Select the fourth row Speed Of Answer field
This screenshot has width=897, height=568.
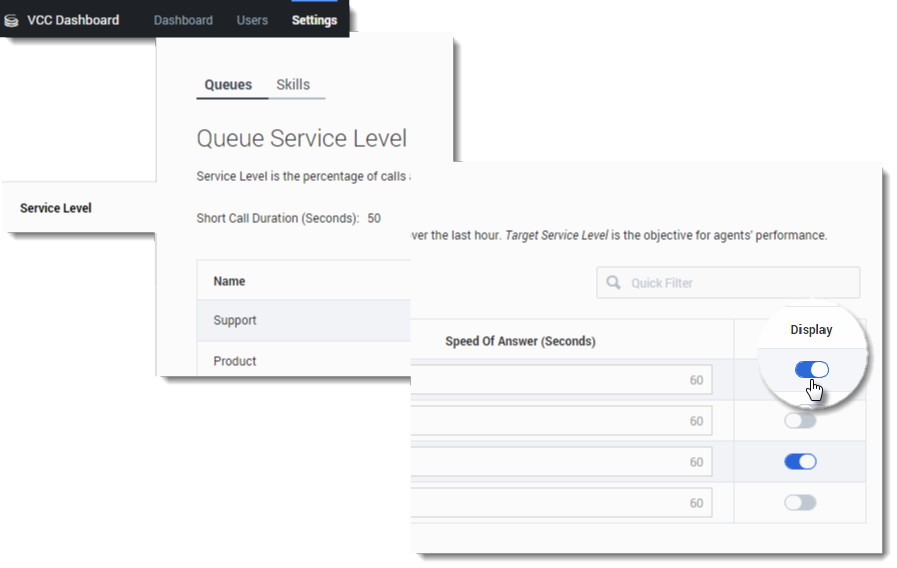(x=562, y=503)
